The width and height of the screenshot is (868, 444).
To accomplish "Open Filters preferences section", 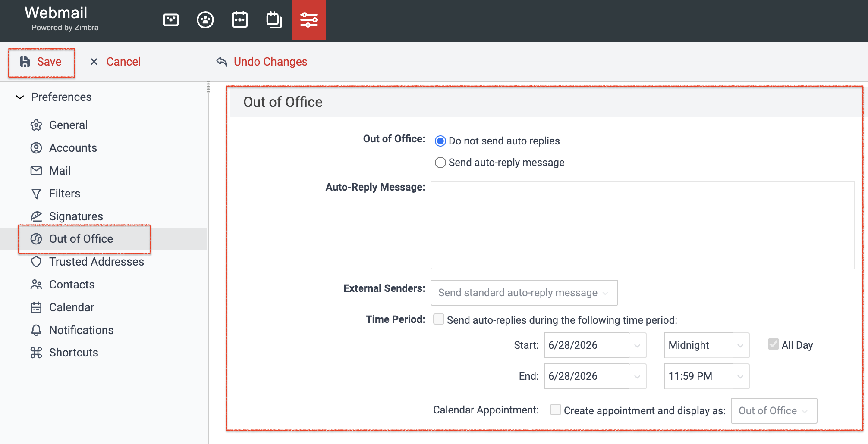I will tap(65, 194).
